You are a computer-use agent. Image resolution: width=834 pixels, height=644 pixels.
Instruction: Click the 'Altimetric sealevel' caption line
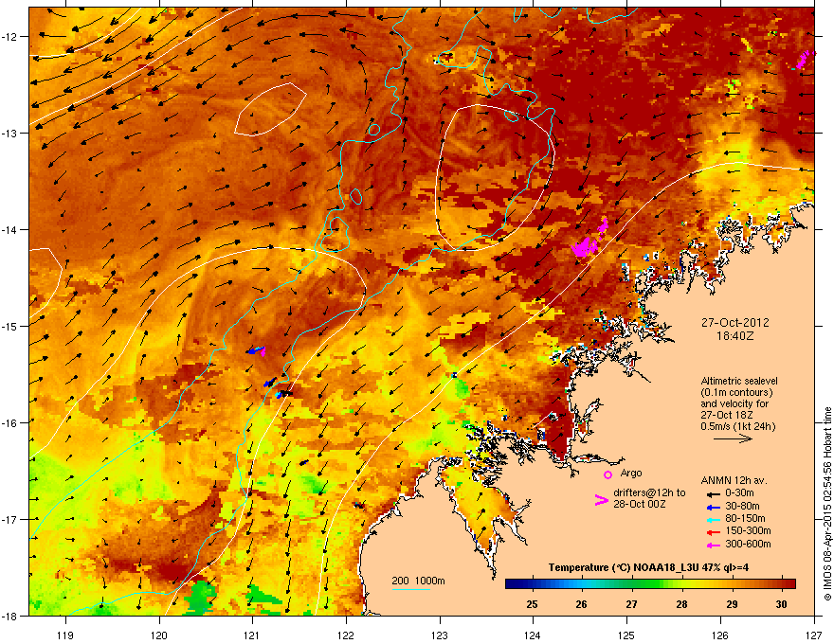point(739,381)
